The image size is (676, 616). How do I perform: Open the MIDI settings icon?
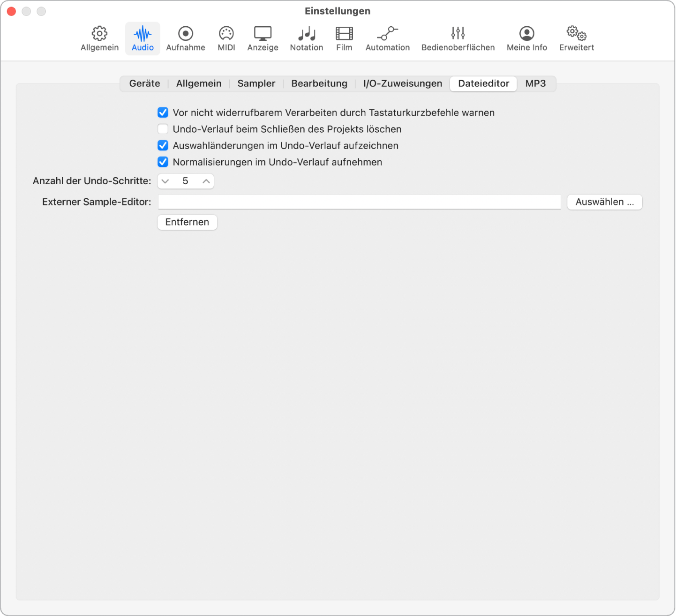[x=226, y=34]
